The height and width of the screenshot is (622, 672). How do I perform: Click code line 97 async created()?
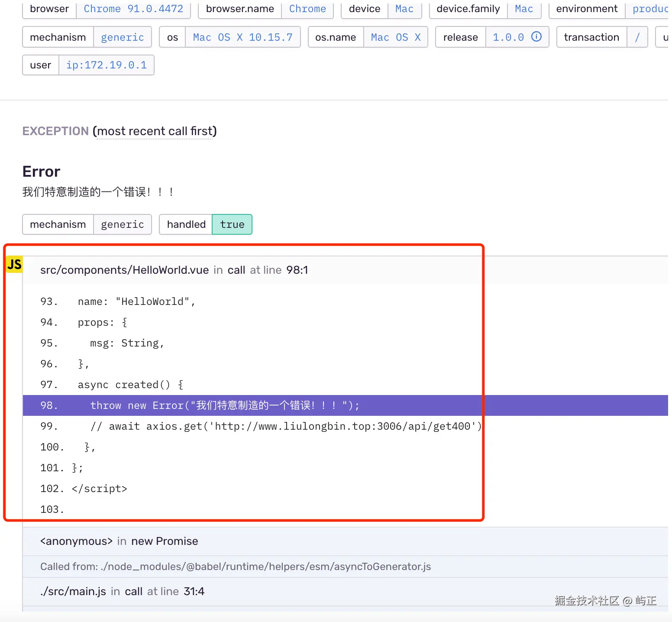346,385
